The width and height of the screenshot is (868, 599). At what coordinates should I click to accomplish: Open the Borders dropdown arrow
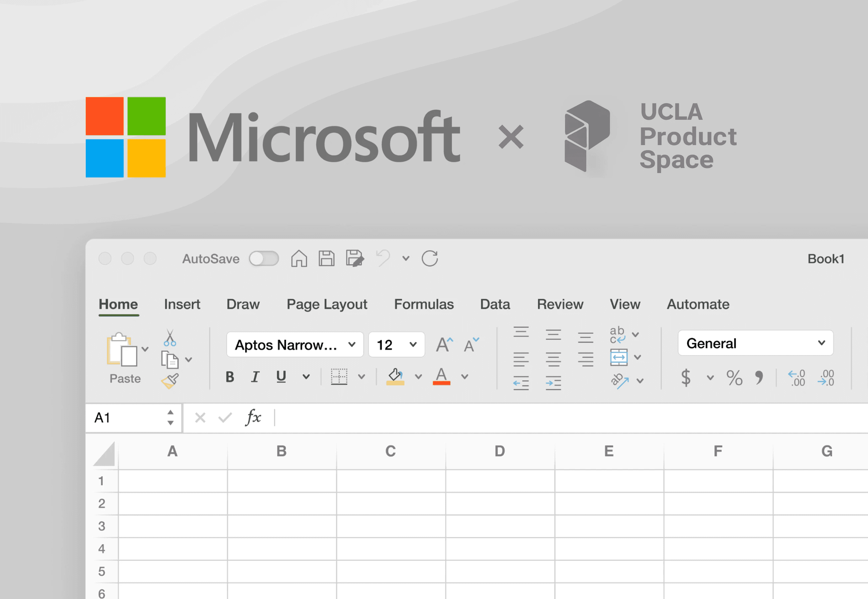click(362, 377)
